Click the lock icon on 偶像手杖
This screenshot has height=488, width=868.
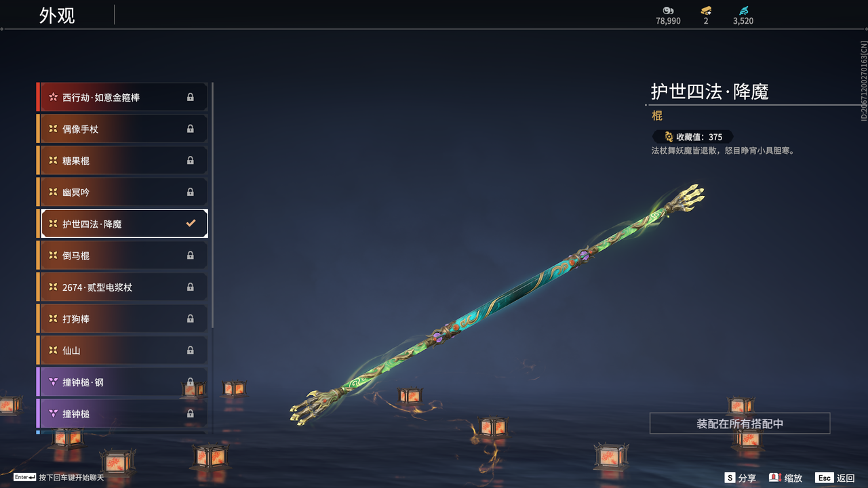click(x=191, y=129)
